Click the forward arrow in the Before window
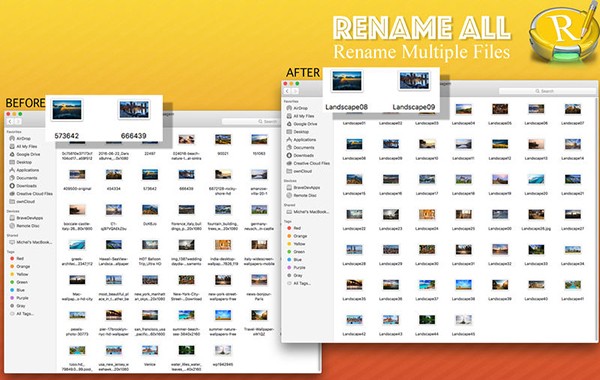The image size is (600, 380). click(18, 121)
